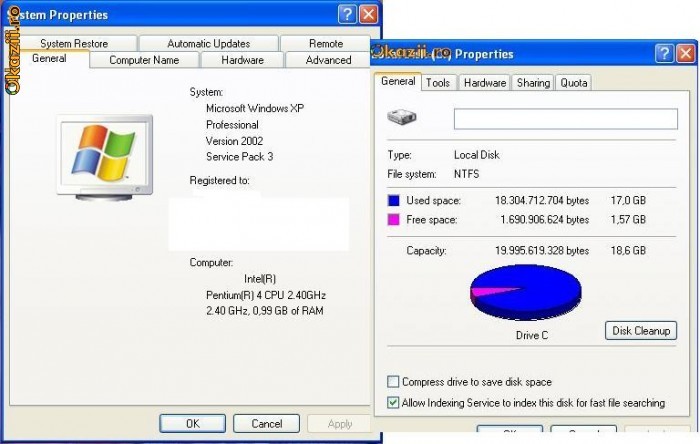Close the disk Properties window
This screenshot has width=700, height=444.
point(686,54)
